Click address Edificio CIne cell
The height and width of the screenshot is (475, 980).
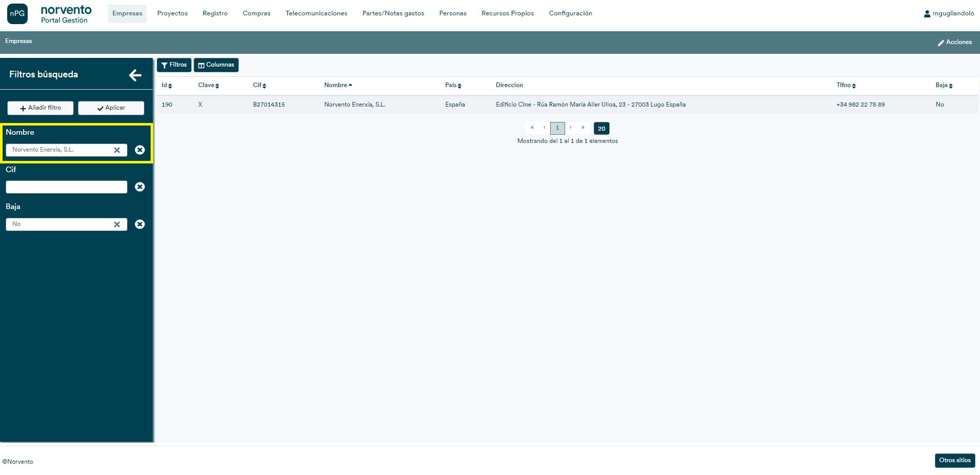pos(591,105)
